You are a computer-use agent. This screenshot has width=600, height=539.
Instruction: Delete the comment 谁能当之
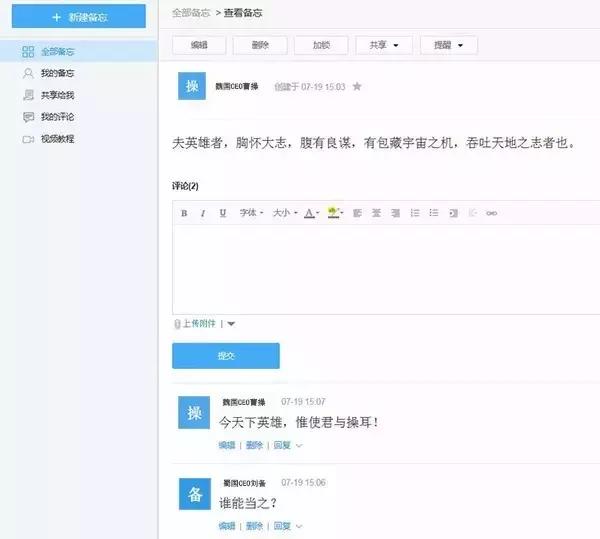point(254,526)
